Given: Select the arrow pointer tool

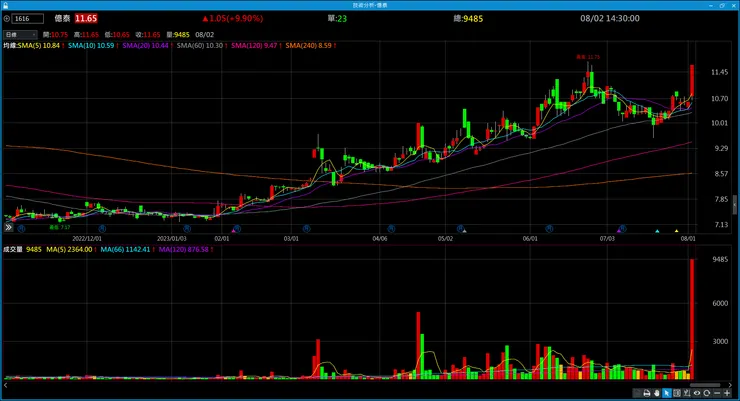Looking at the screenshot, I should pyautogui.click(x=666, y=393).
